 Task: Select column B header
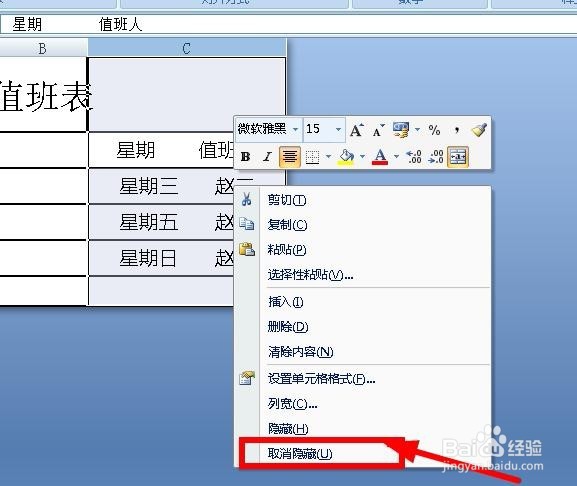pos(43,48)
